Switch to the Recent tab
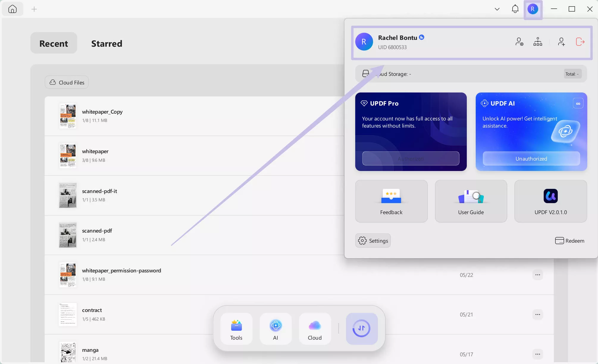Image resolution: width=598 pixels, height=364 pixels. click(54, 43)
